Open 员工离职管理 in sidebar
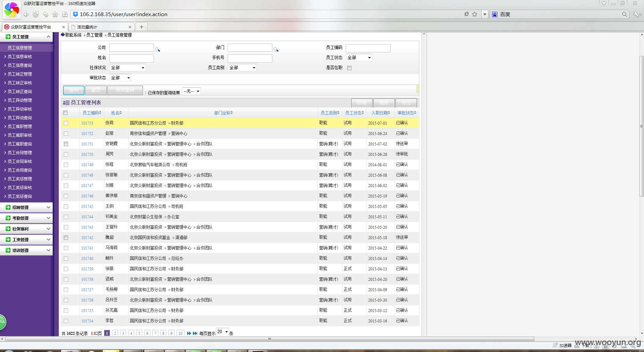 tap(20, 127)
